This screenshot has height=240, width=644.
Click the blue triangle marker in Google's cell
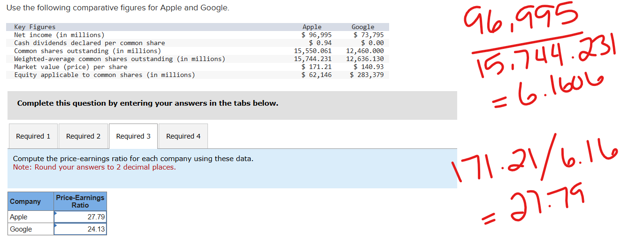[56, 225]
